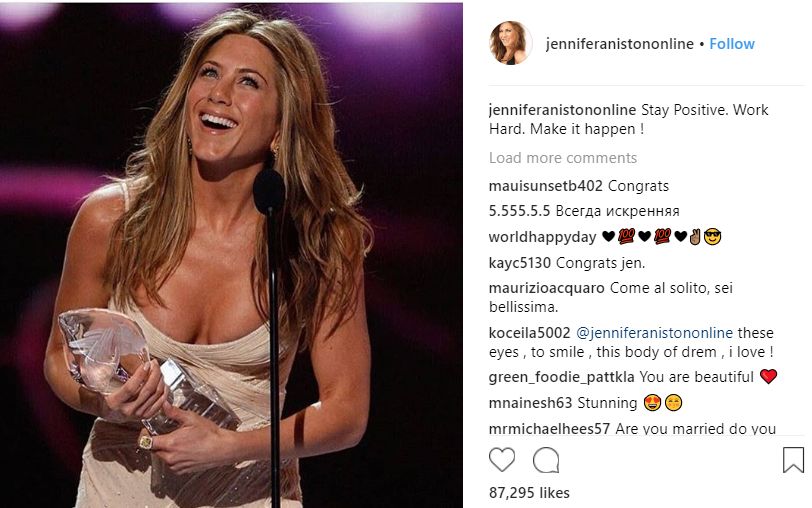Click the @jenniferanistononline mention in comment

tap(654, 333)
